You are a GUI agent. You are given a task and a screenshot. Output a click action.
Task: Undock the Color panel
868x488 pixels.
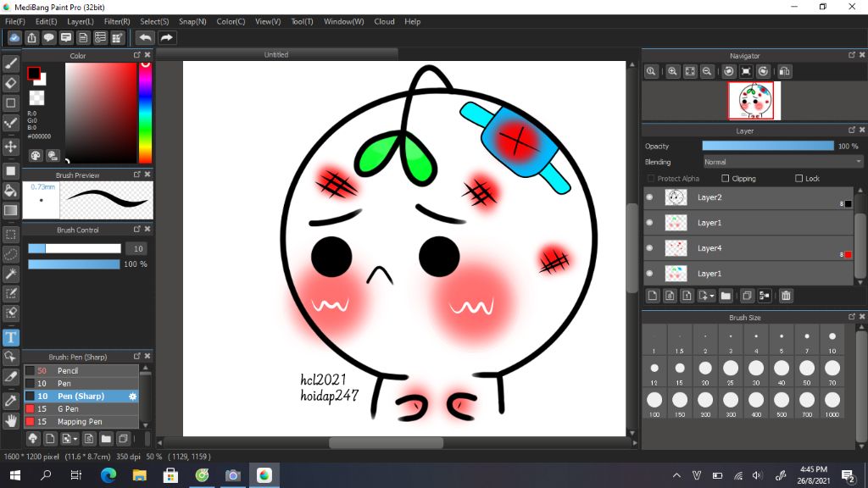coord(136,55)
